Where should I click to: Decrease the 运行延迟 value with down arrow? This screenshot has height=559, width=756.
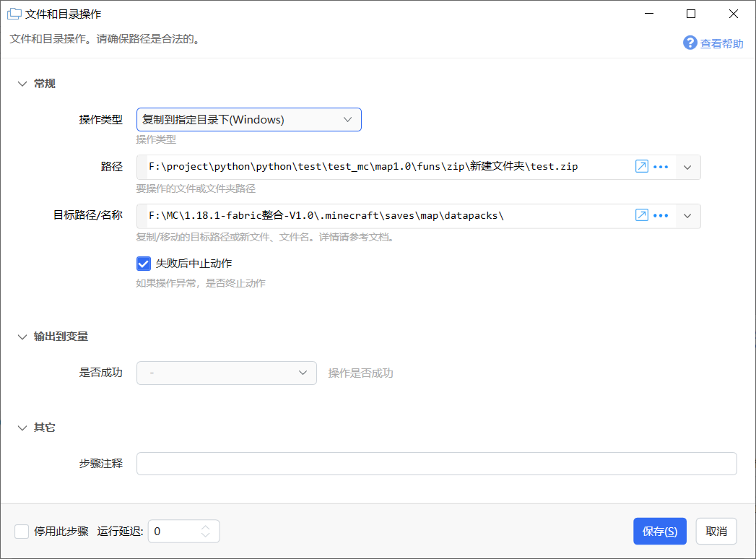tap(205, 535)
